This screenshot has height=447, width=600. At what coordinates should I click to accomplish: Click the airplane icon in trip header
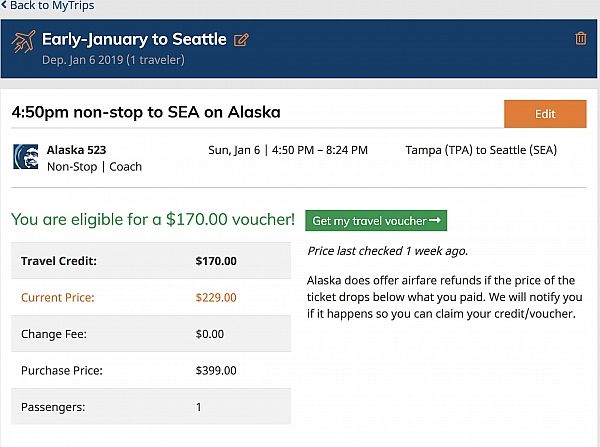[23, 43]
